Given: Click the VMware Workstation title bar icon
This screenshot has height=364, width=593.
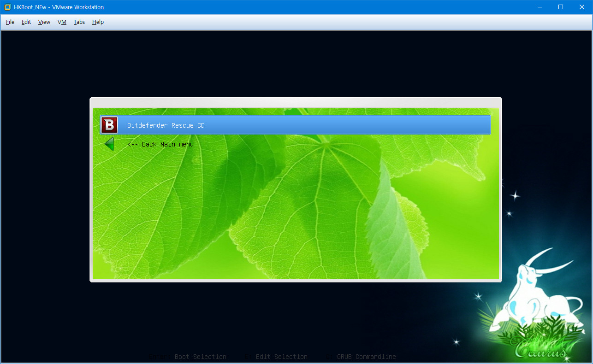Looking at the screenshot, I should (x=7, y=7).
